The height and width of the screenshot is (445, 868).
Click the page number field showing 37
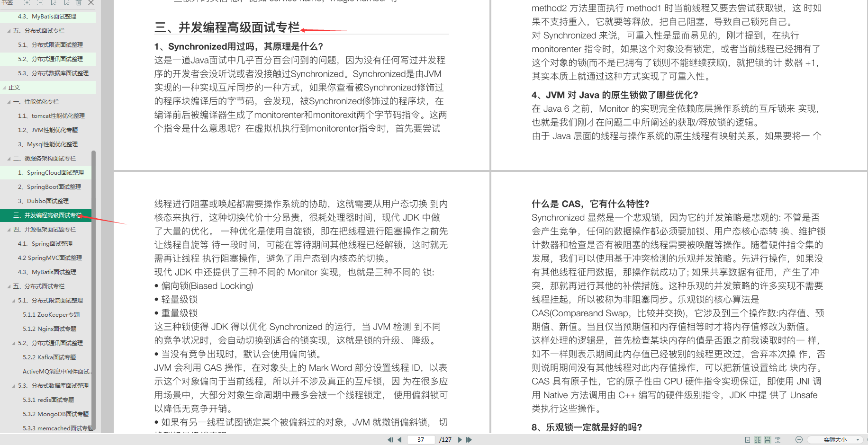[421, 440]
